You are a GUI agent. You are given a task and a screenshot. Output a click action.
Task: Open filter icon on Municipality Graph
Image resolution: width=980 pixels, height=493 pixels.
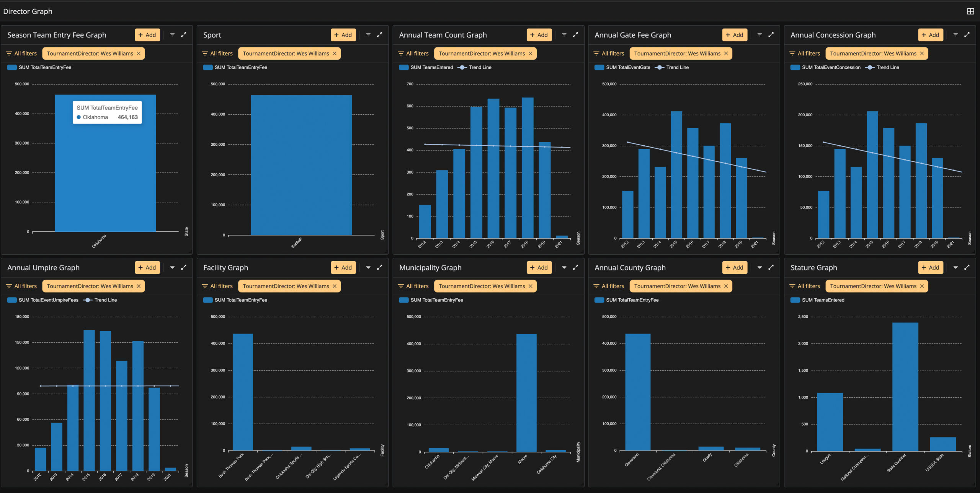click(564, 267)
